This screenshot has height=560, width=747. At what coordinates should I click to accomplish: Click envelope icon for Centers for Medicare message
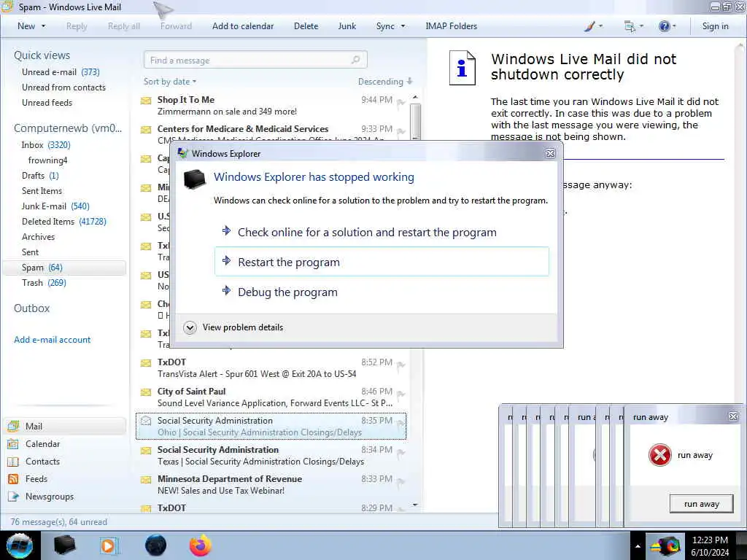point(146,130)
